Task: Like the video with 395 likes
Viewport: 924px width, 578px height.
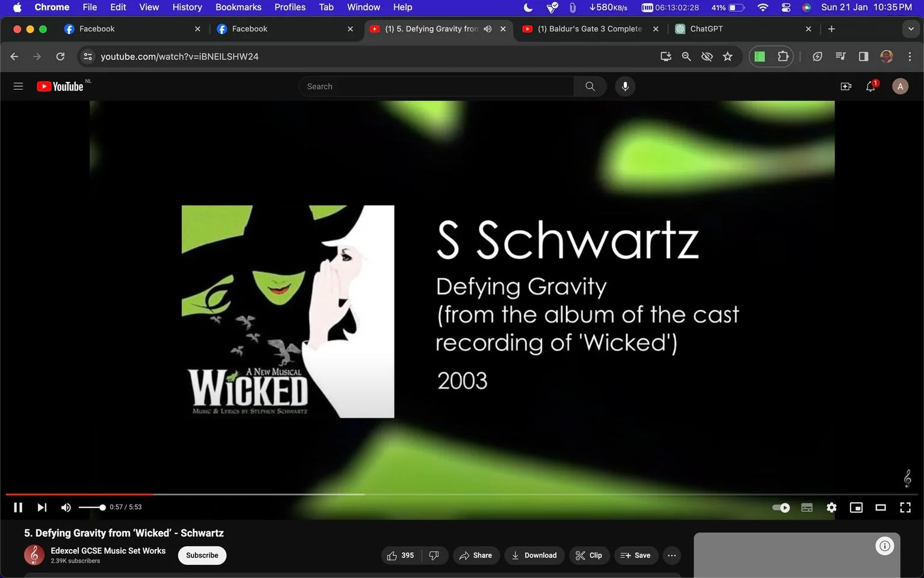Action: [x=401, y=555]
